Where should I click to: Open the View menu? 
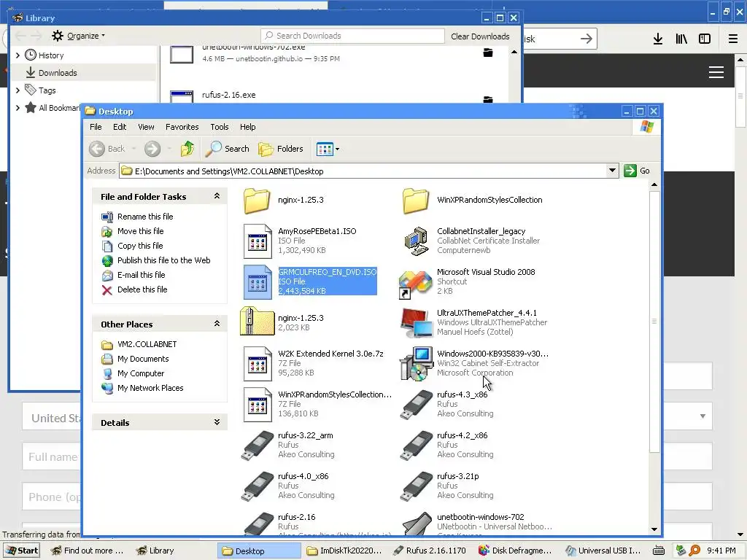(x=146, y=127)
